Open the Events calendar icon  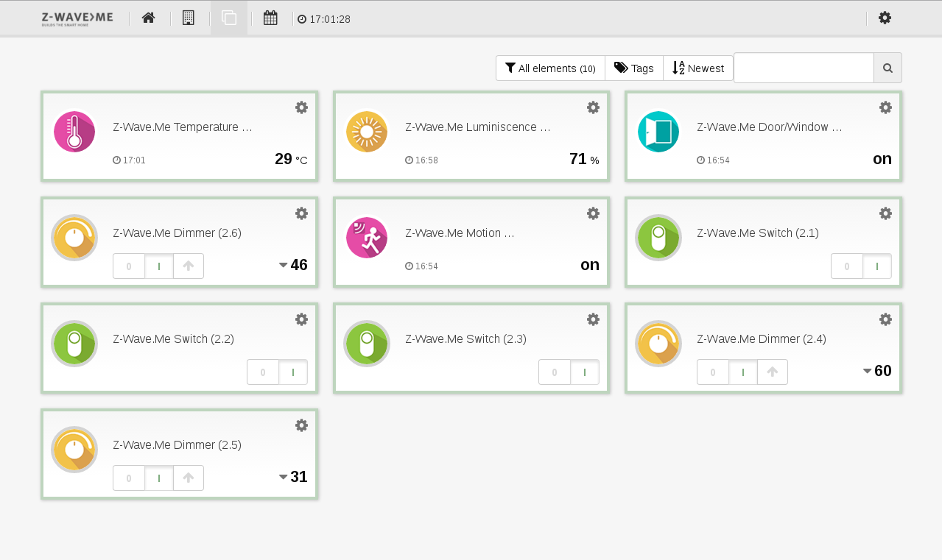pos(270,18)
